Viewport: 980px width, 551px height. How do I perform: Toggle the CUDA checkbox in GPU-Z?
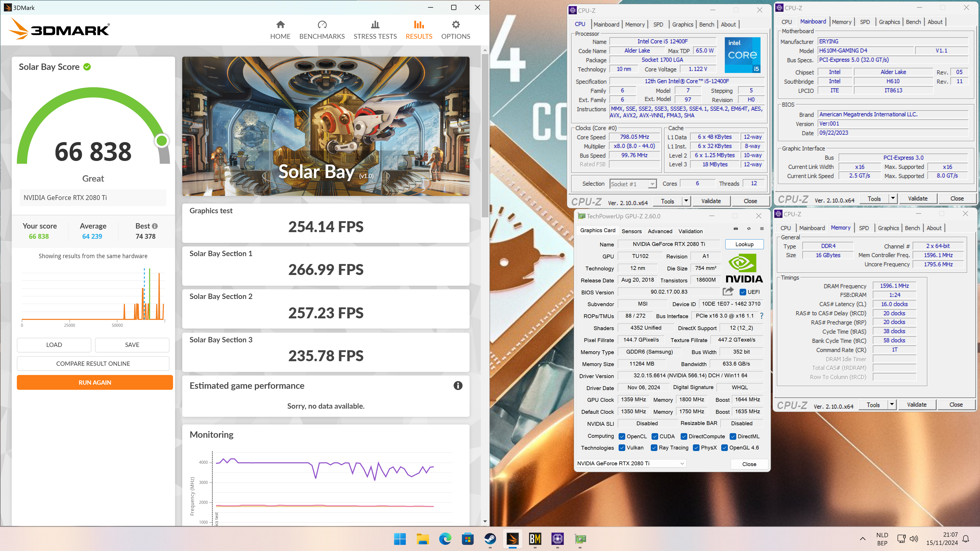point(655,436)
